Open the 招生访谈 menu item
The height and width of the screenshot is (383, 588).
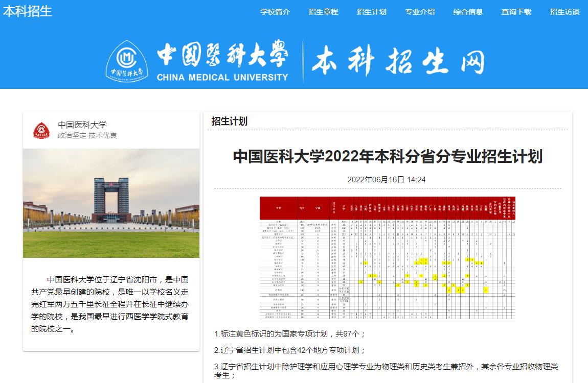(x=565, y=12)
